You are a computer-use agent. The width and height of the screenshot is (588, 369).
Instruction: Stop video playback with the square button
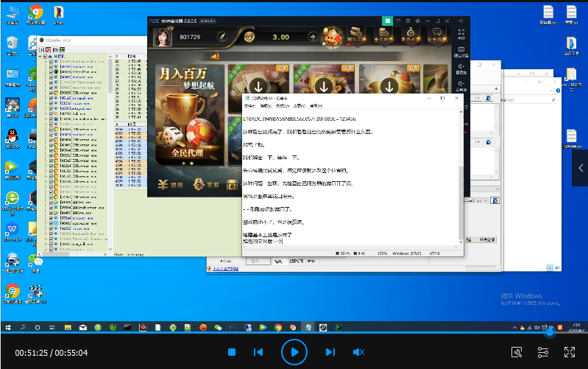click(x=232, y=352)
